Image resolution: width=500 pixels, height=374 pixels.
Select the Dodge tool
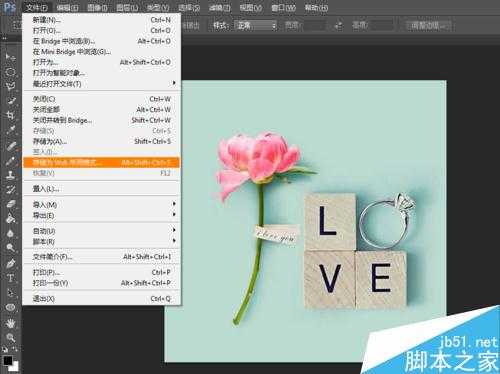coord(10,248)
